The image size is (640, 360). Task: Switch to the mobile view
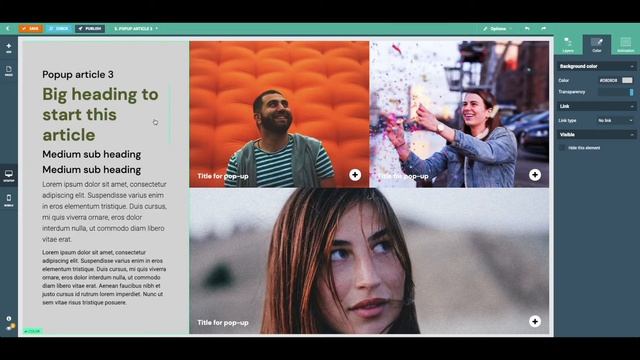click(9, 200)
